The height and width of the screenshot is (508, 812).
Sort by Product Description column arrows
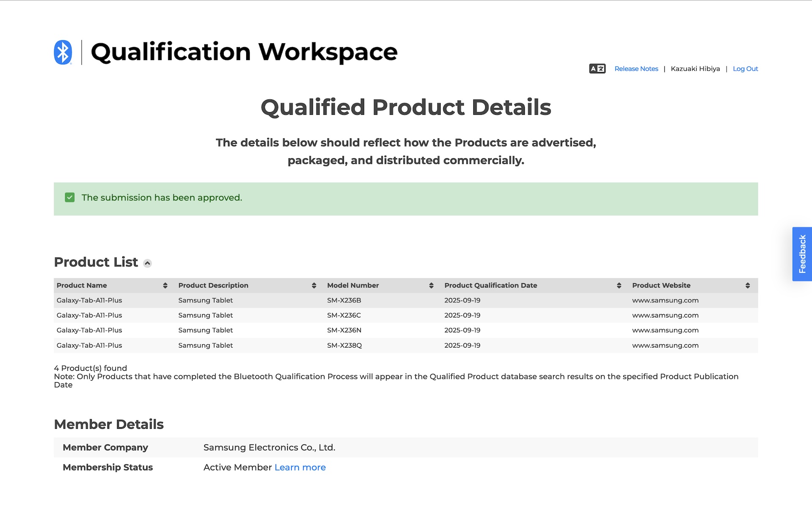(314, 286)
